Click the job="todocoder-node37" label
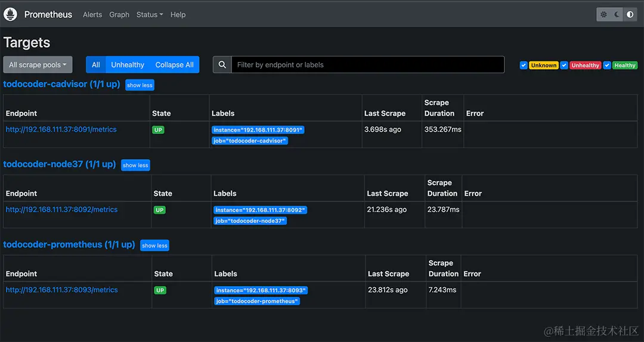The image size is (644, 342). pyautogui.click(x=250, y=221)
